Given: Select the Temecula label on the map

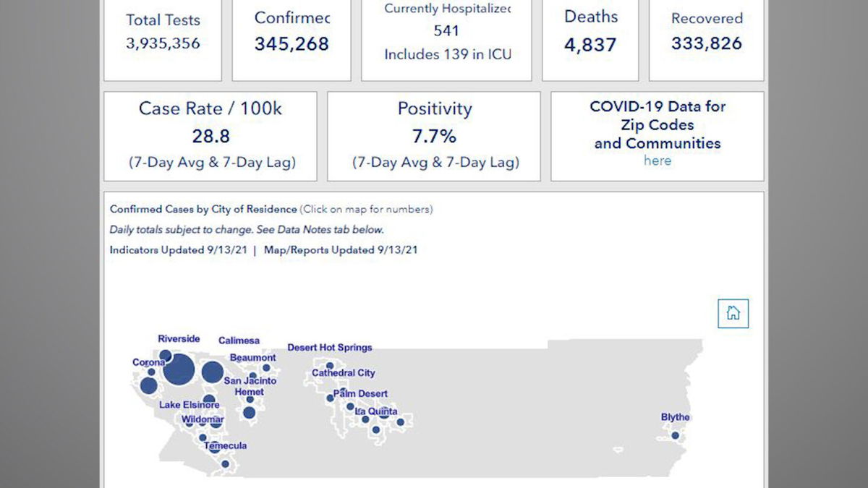Looking at the screenshot, I should (226, 445).
